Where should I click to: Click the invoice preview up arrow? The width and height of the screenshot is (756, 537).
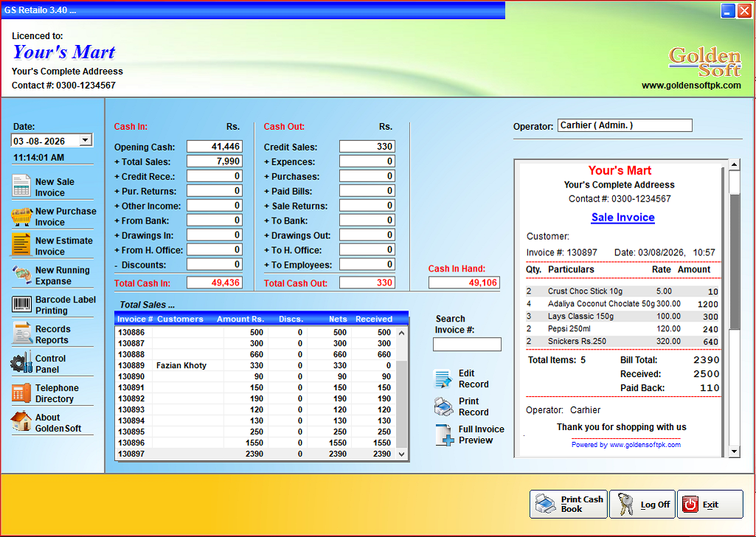click(x=734, y=164)
